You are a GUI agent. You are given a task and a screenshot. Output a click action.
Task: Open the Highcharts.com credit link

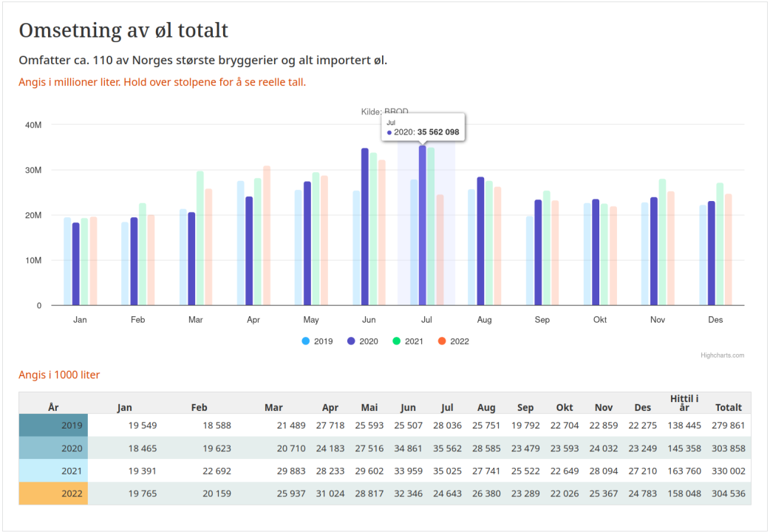tap(722, 355)
